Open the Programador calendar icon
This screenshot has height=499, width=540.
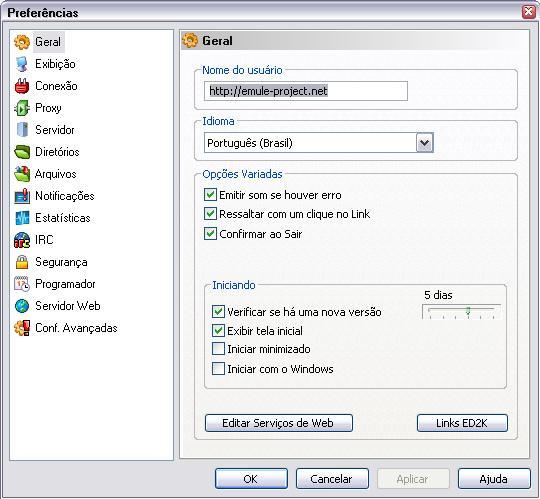tap(22, 284)
